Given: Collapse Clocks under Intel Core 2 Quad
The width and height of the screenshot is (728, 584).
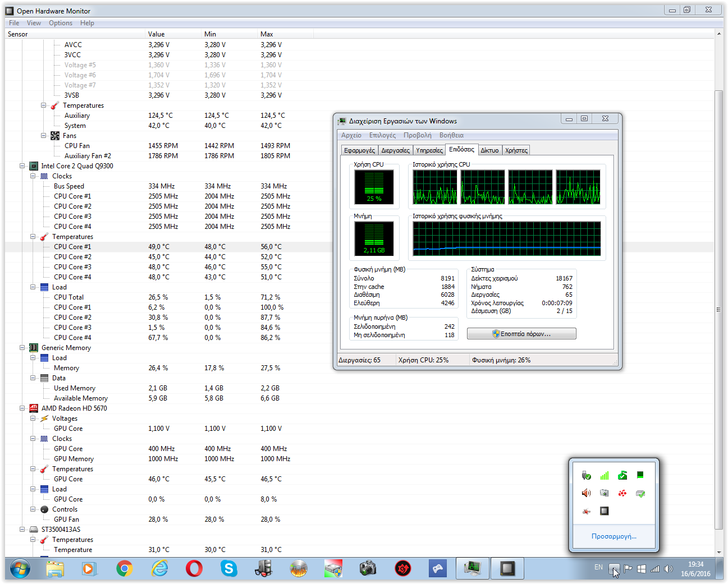Looking at the screenshot, I should pyautogui.click(x=33, y=176).
